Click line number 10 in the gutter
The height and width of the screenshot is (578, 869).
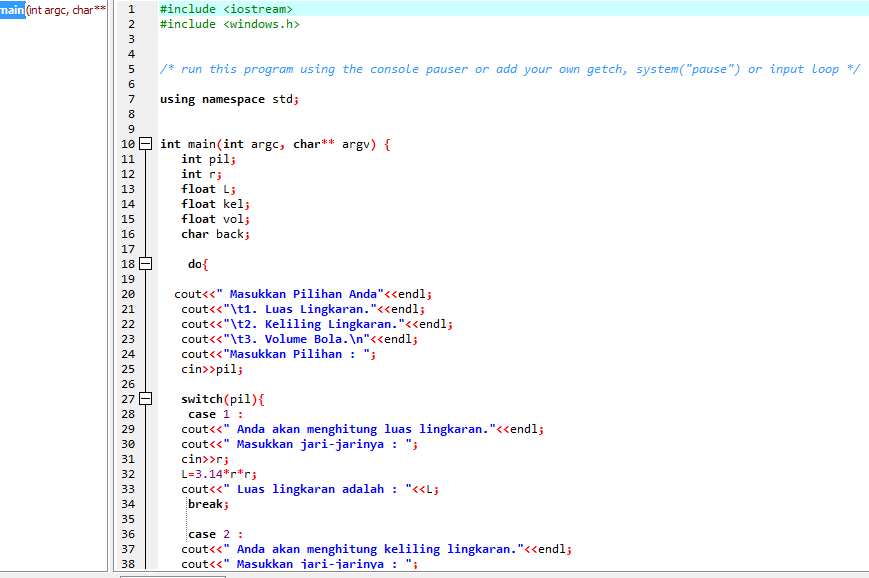pos(128,143)
